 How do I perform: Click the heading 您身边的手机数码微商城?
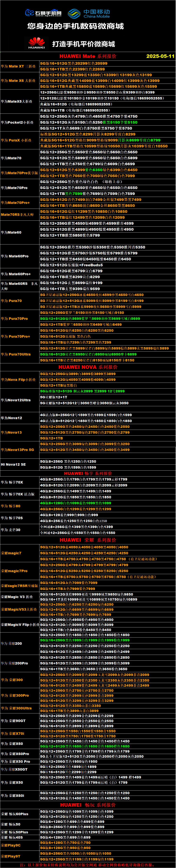tap(75, 26)
